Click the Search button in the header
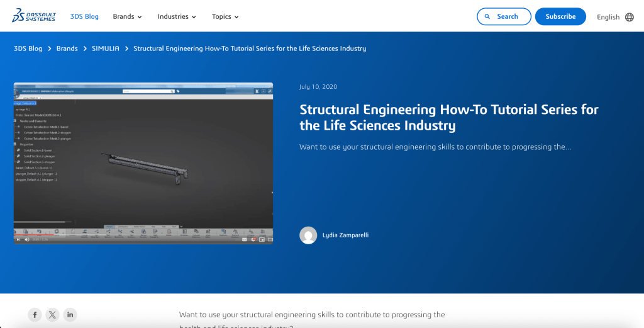The height and width of the screenshot is (328, 644). (x=504, y=16)
